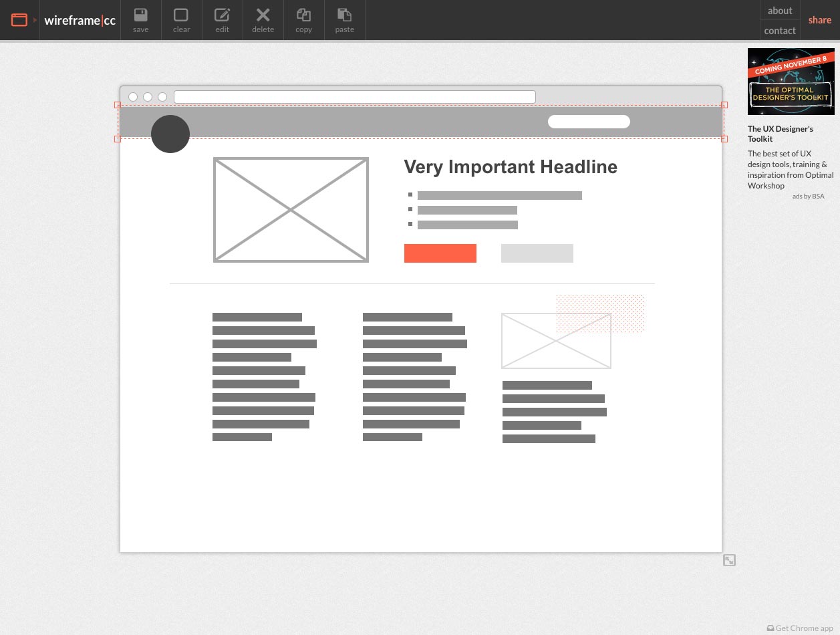Click the wireframe|cc logo
840x635 pixels.
click(80, 20)
